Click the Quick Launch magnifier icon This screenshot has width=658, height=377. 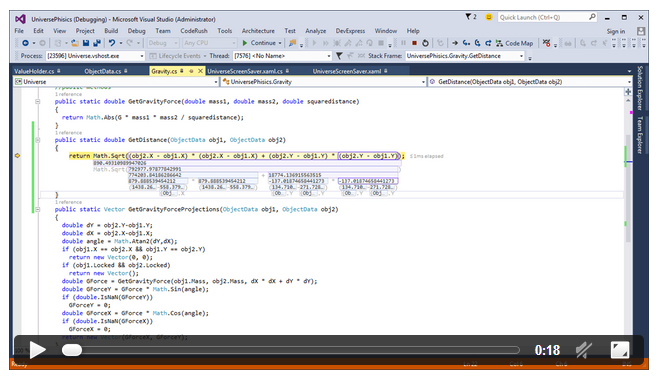click(x=592, y=17)
